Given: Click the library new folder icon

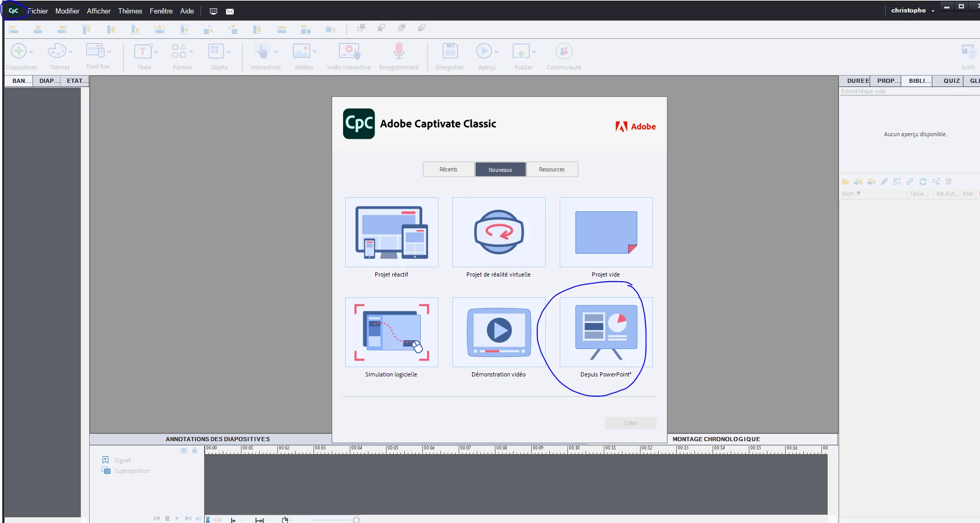Looking at the screenshot, I should tap(845, 182).
